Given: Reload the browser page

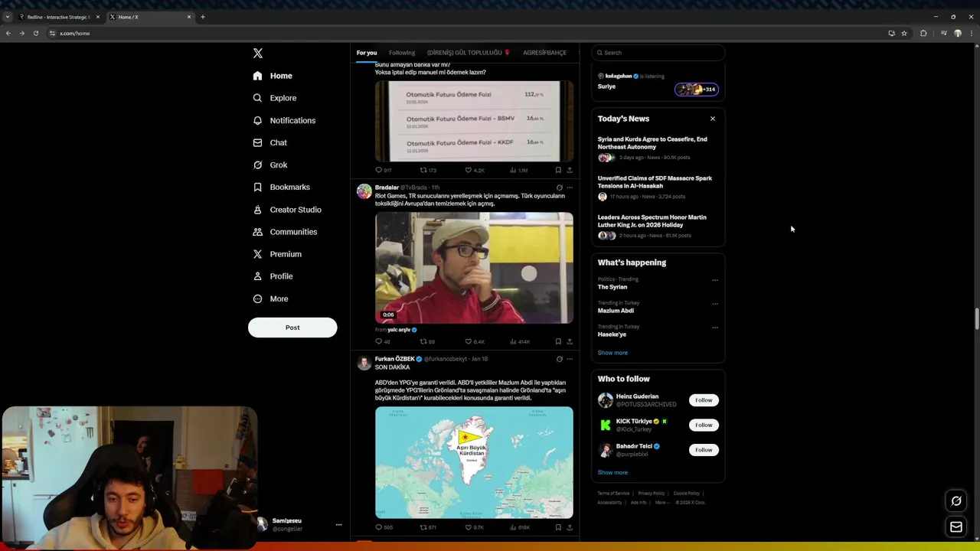Looking at the screenshot, I should (x=35, y=34).
